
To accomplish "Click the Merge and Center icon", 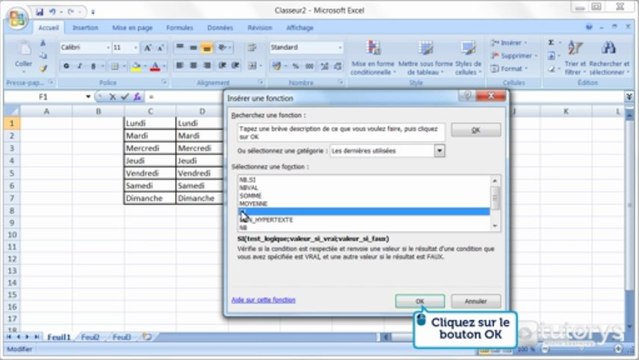I will (252, 65).
